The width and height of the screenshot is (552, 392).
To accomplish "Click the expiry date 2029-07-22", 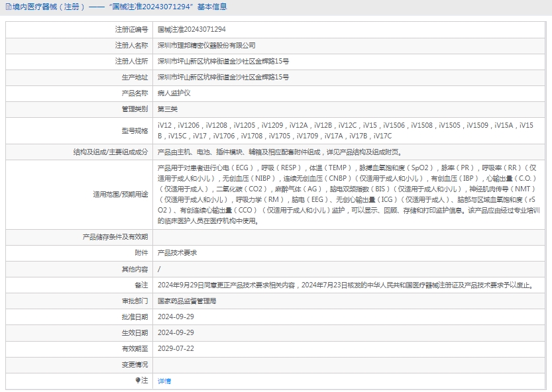I will [176, 348].
